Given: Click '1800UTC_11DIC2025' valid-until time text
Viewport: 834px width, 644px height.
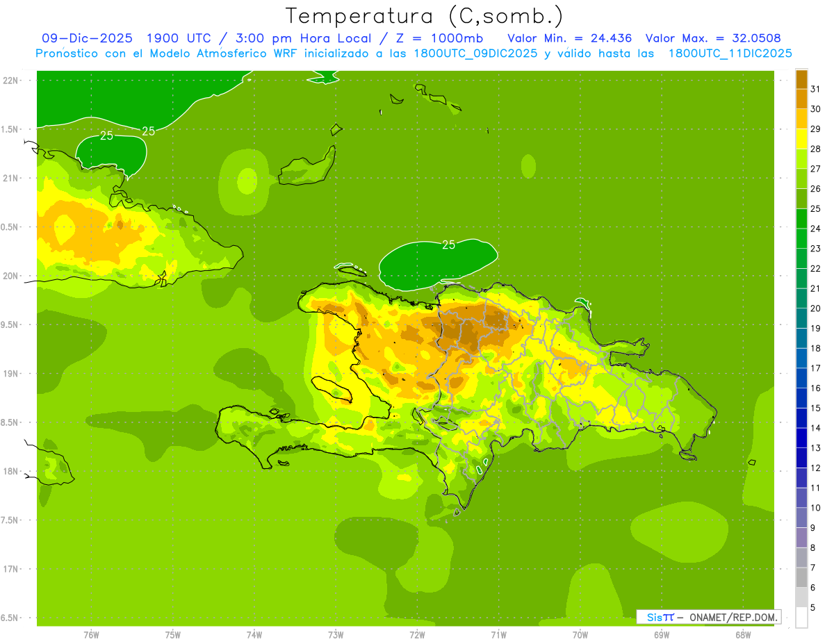Looking at the screenshot, I should (x=730, y=53).
